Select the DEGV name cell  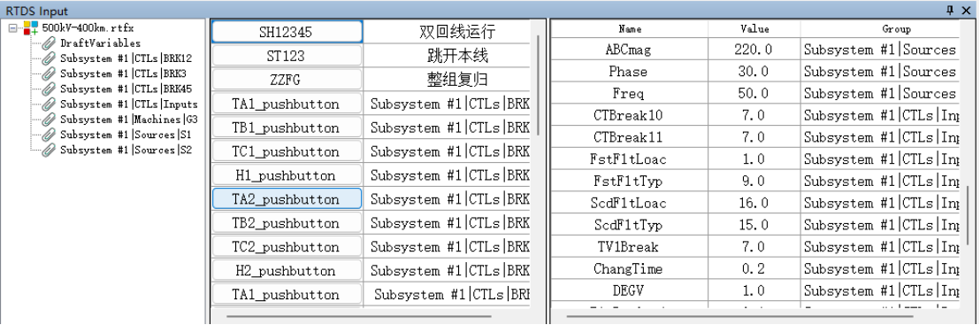(630, 290)
